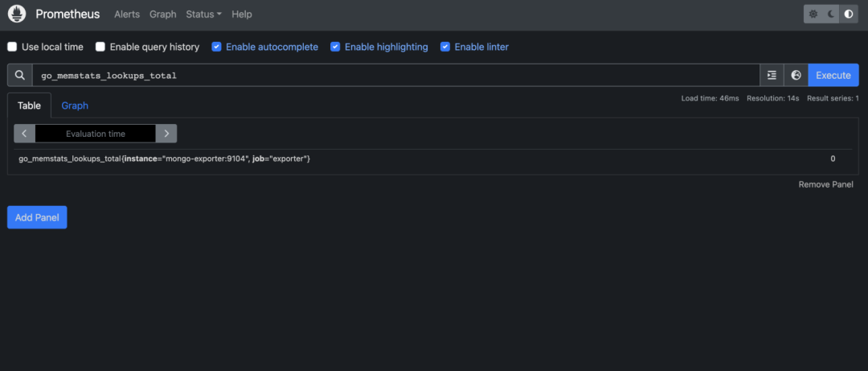The width and height of the screenshot is (868, 371).
Task: Go to next evaluation time
Action: pos(166,134)
